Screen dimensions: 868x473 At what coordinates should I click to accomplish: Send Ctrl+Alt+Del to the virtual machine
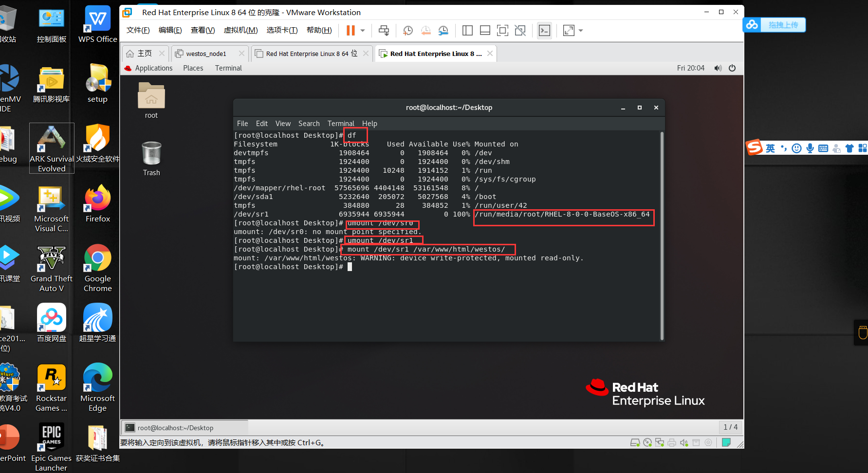[x=384, y=30]
